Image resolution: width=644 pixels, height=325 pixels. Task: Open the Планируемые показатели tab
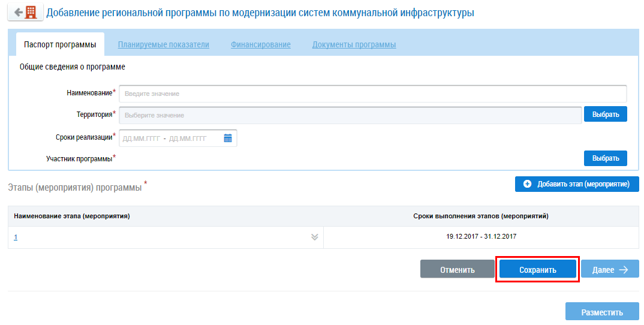[163, 45]
